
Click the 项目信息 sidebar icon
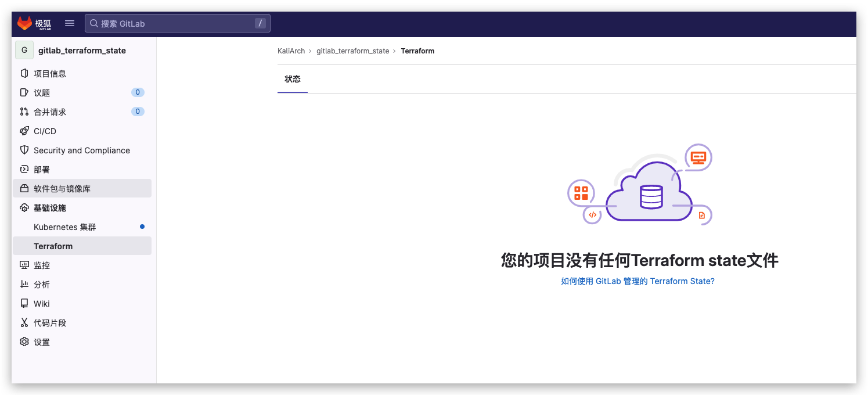[x=24, y=74]
